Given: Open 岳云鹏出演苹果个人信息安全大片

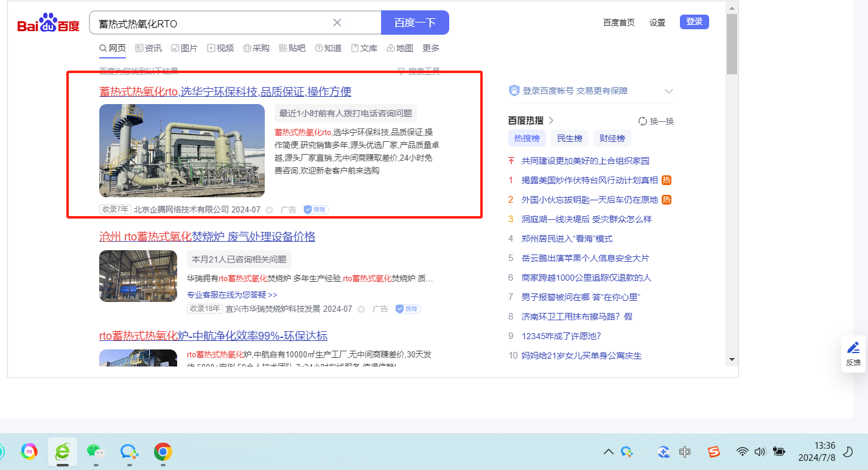Looking at the screenshot, I should [586, 258].
